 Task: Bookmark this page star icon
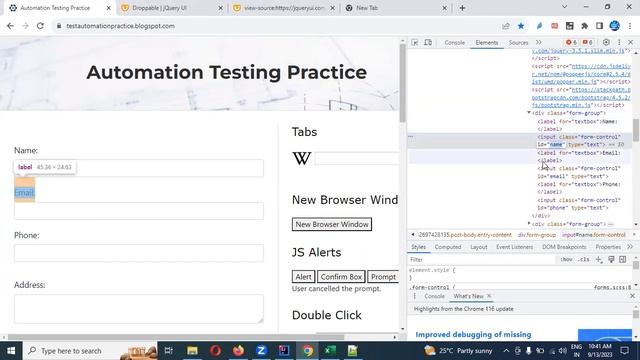(521, 26)
